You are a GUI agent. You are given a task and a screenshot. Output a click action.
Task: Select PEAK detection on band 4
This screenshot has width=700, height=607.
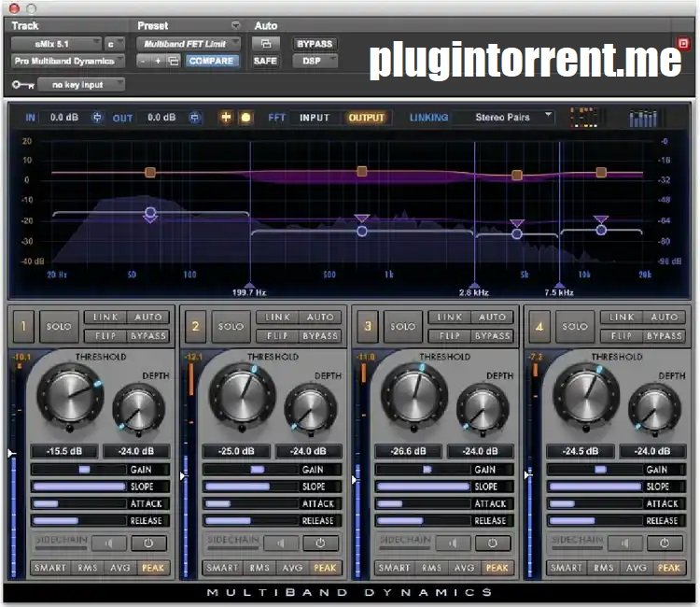click(x=669, y=568)
